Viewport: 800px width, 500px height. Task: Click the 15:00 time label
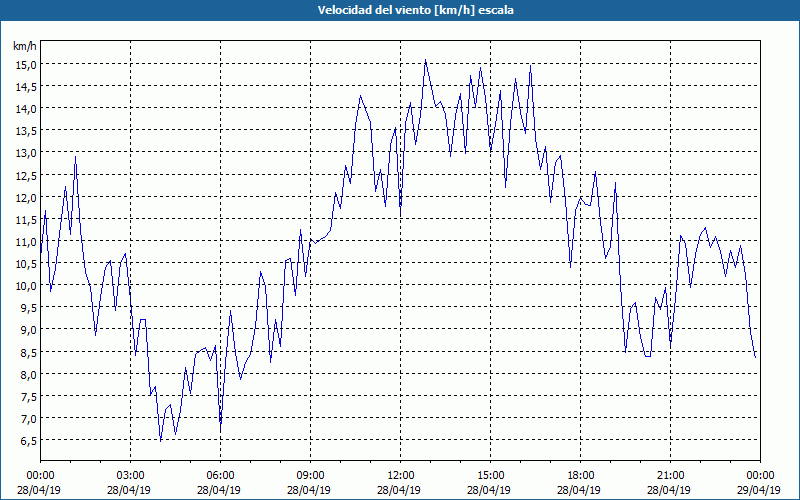pos(490,476)
